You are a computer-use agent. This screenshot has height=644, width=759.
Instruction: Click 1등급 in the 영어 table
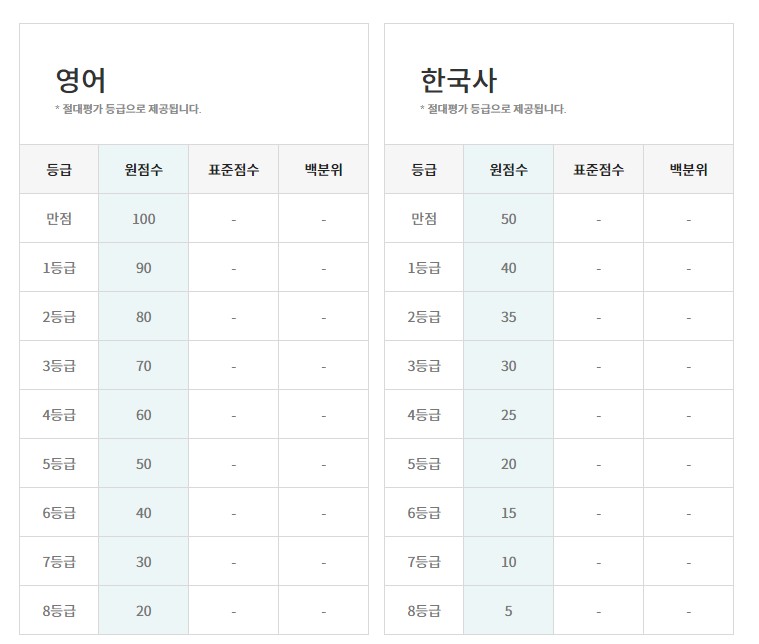(59, 268)
